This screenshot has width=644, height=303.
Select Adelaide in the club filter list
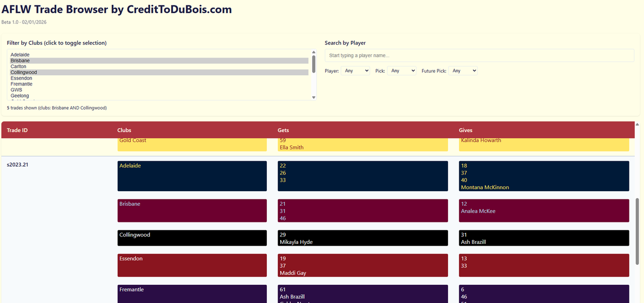click(x=159, y=55)
